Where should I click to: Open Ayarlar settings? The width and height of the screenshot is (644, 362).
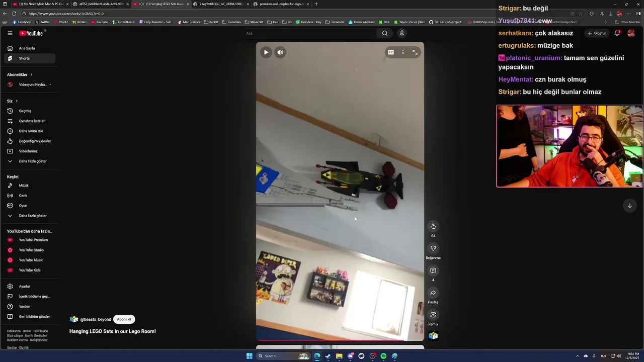point(30,287)
